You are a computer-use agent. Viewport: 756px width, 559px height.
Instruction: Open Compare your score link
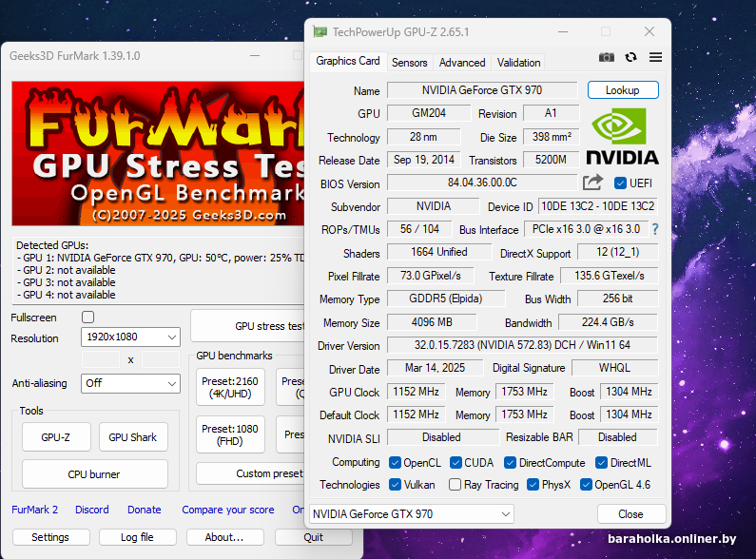pos(228,510)
